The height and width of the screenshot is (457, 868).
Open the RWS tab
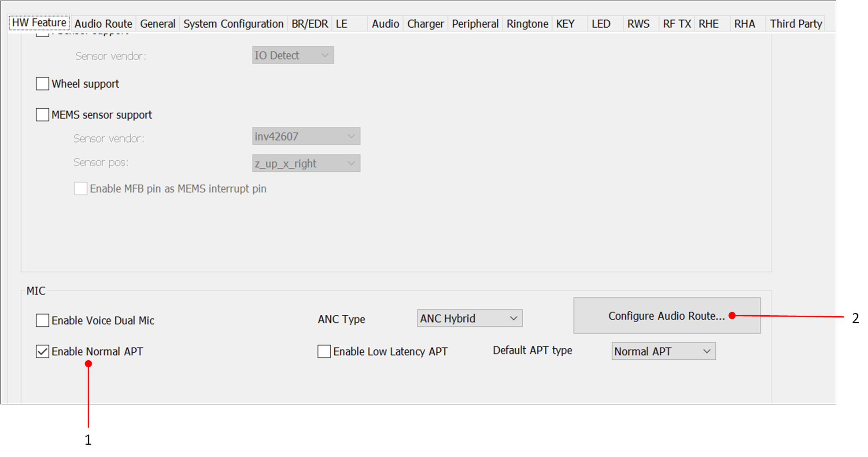(638, 24)
